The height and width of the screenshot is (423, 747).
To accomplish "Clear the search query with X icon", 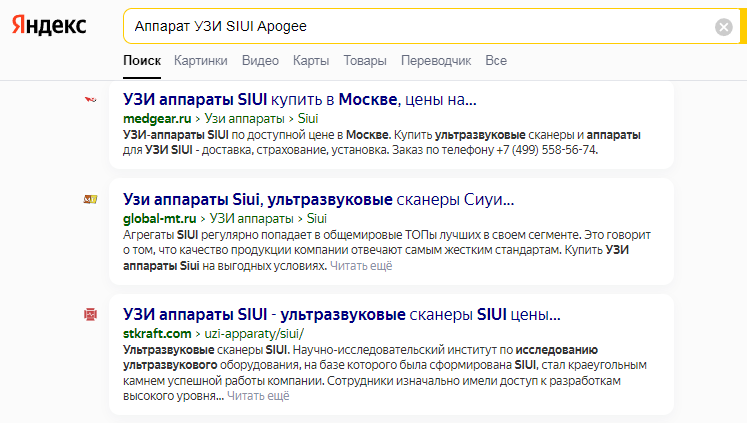I will point(724,27).
